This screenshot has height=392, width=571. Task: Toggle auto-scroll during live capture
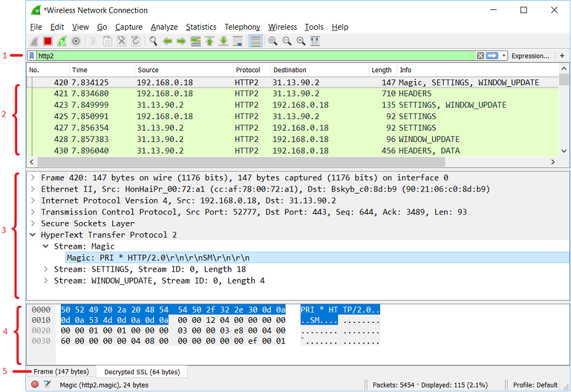238,41
